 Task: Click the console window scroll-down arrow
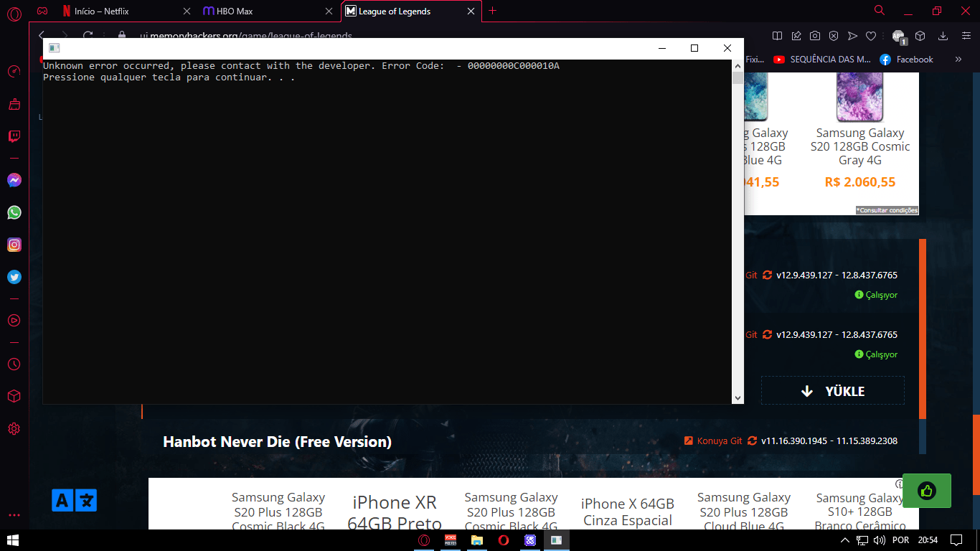point(738,397)
